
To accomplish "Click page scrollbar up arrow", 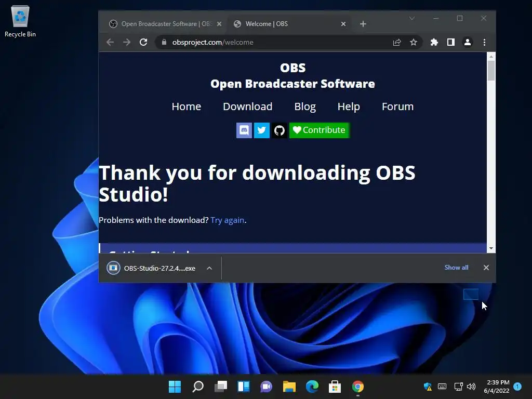I will (x=491, y=56).
